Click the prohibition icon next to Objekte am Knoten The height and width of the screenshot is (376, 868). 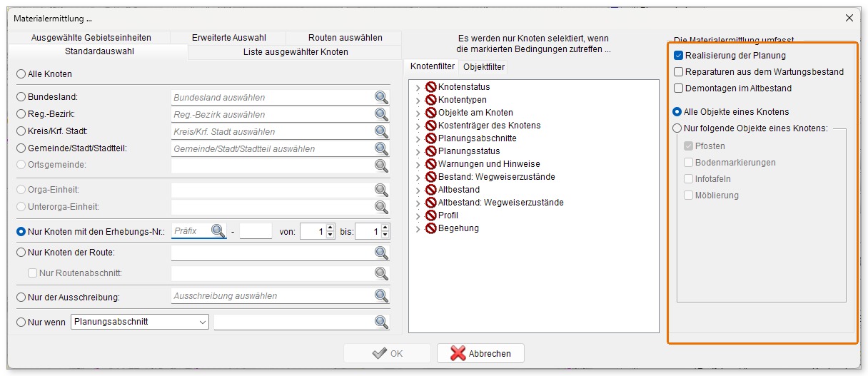coord(430,113)
